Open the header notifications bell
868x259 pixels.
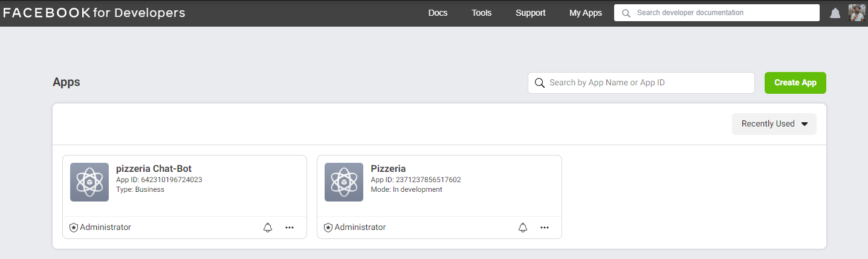835,13
